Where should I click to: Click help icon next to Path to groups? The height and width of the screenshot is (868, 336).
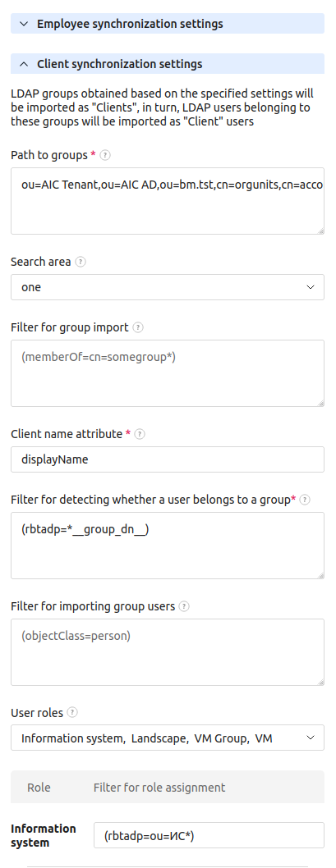point(105,156)
